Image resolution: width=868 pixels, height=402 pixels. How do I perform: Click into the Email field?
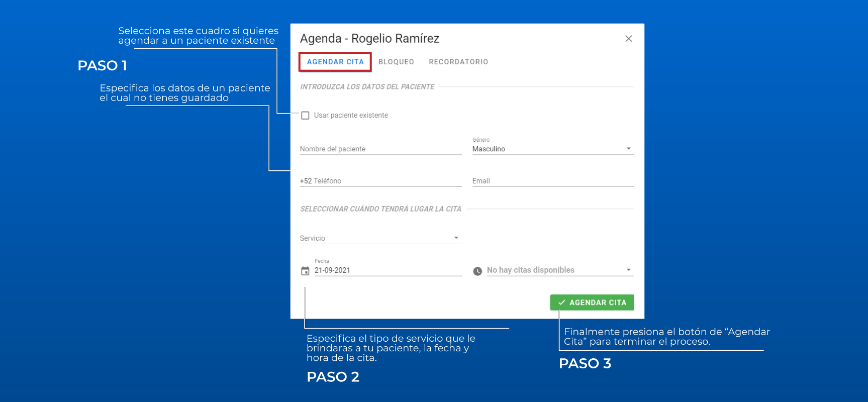tap(553, 181)
